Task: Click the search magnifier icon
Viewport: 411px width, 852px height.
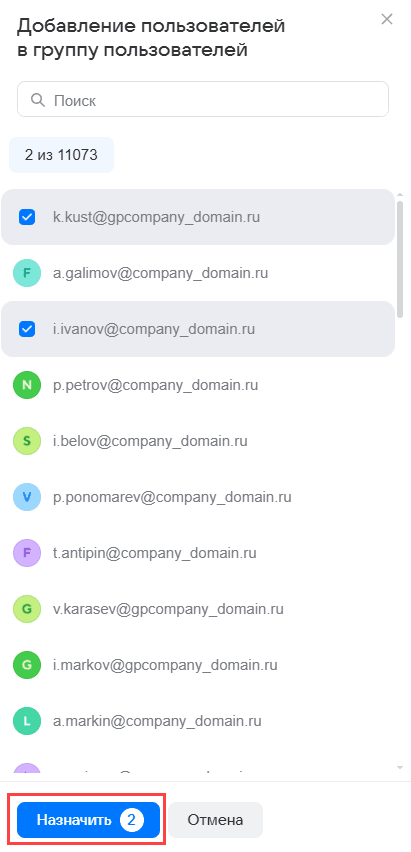Action: 38,100
